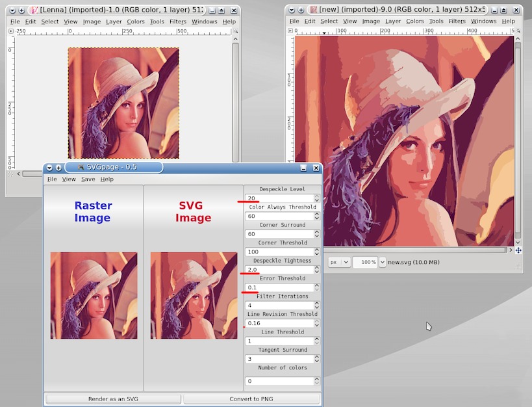Screen dimensions: 532x407
Task: Click vertical scrollbar in Lenna window
Action: pyautogui.click(x=235, y=102)
